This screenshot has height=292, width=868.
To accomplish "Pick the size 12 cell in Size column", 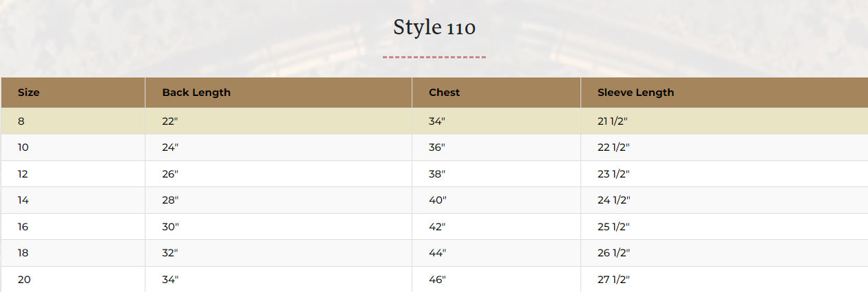I will click(x=23, y=174).
